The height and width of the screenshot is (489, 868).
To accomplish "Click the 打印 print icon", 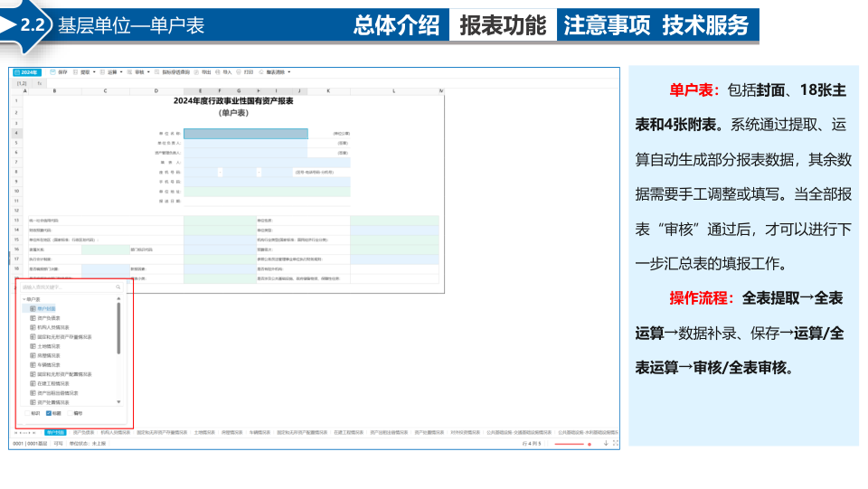I will (239, 72).
